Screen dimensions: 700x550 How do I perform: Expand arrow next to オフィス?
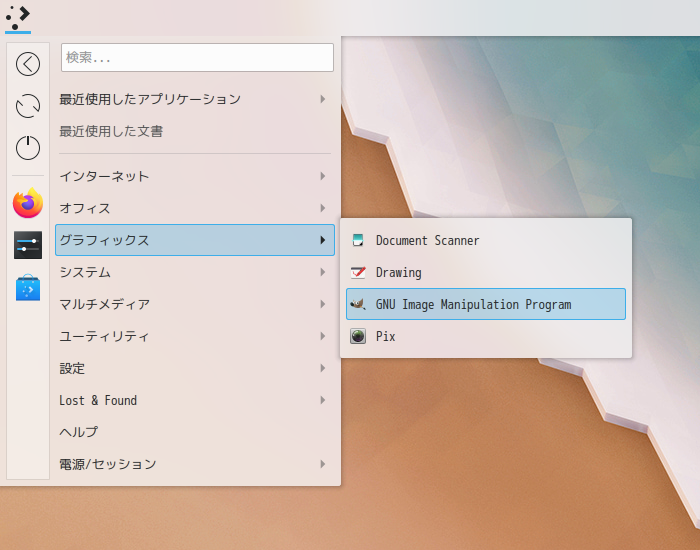click(322, 208)
